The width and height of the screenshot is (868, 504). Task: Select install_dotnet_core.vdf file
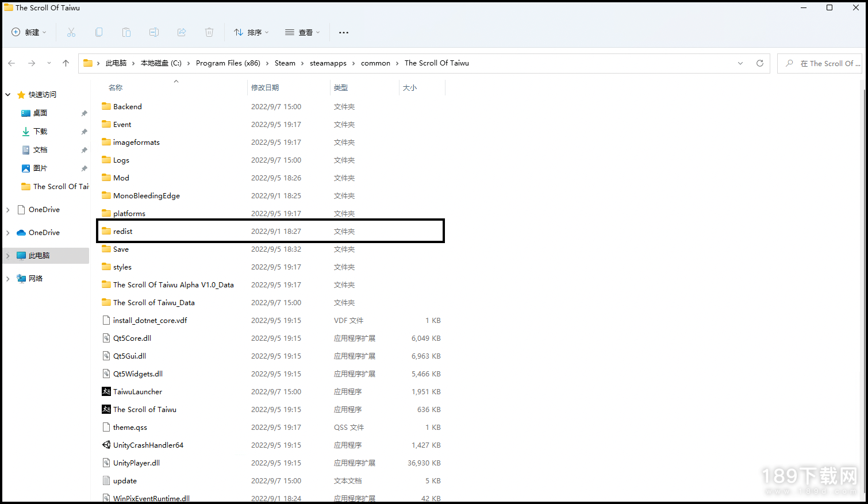click(271, 320)
